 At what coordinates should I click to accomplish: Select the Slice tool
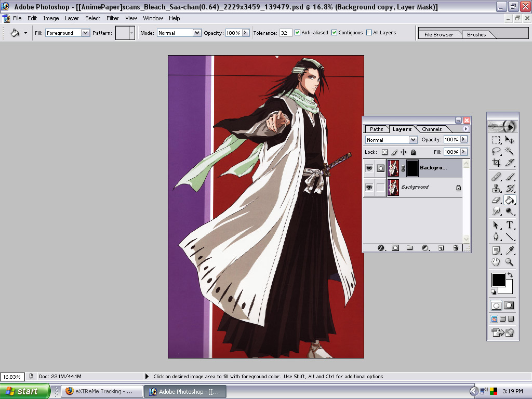pos(509,163)
